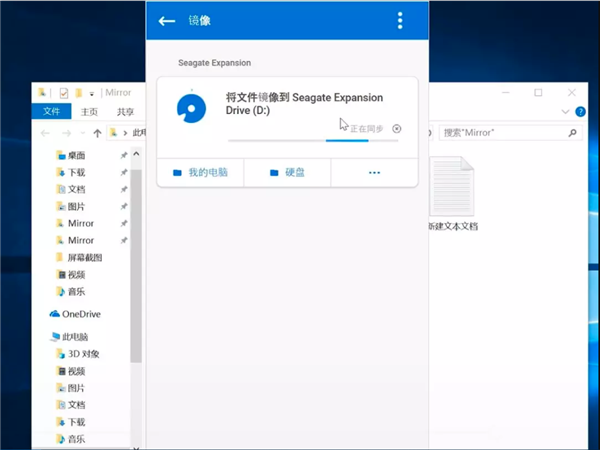Image resolution: width=600 pixels, height=450 pixels.
Task: Click the mirror sync progress bar
Action: [x=313, y=141]
